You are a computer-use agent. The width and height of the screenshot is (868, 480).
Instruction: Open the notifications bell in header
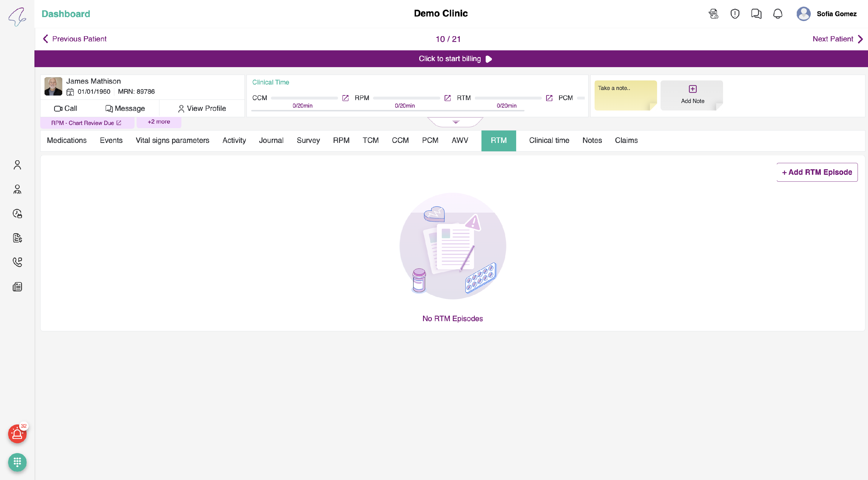(x=777, y=14)
